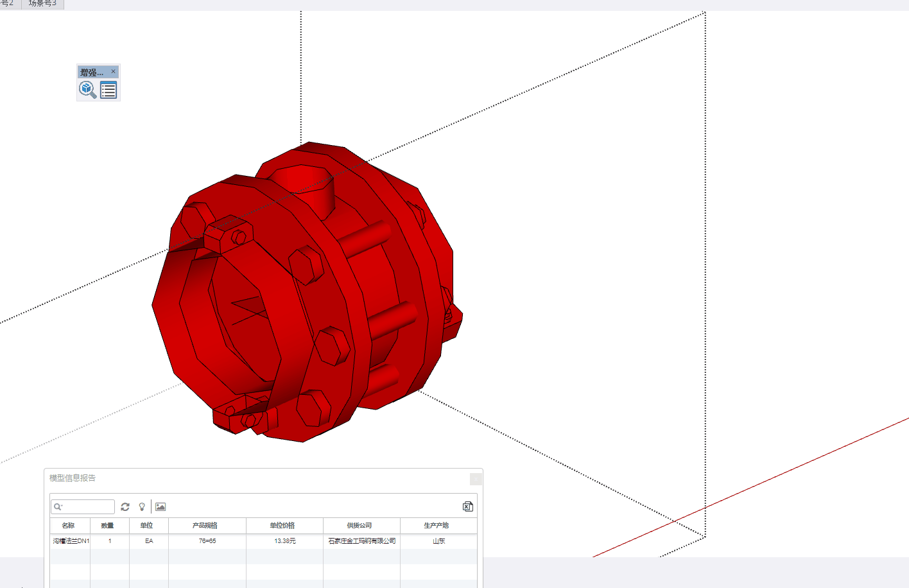
Task: Click the refresh icon in report panel
Action: pyautogui.click(x=125, y=507)
